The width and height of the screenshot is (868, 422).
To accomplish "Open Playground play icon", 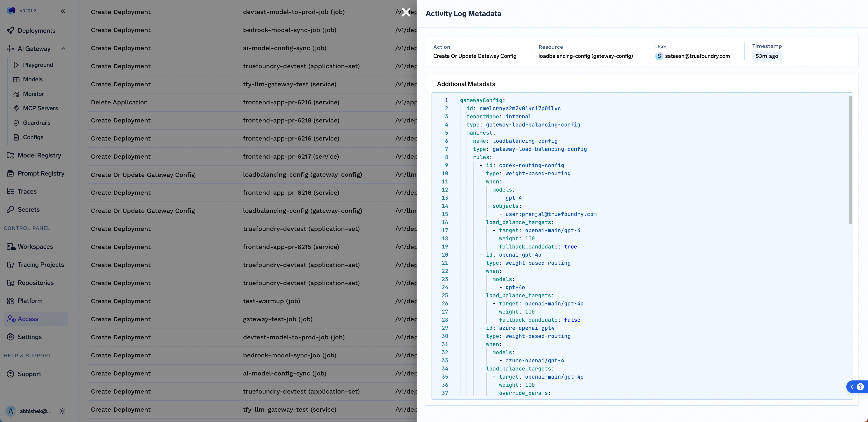I will (16, 65).
